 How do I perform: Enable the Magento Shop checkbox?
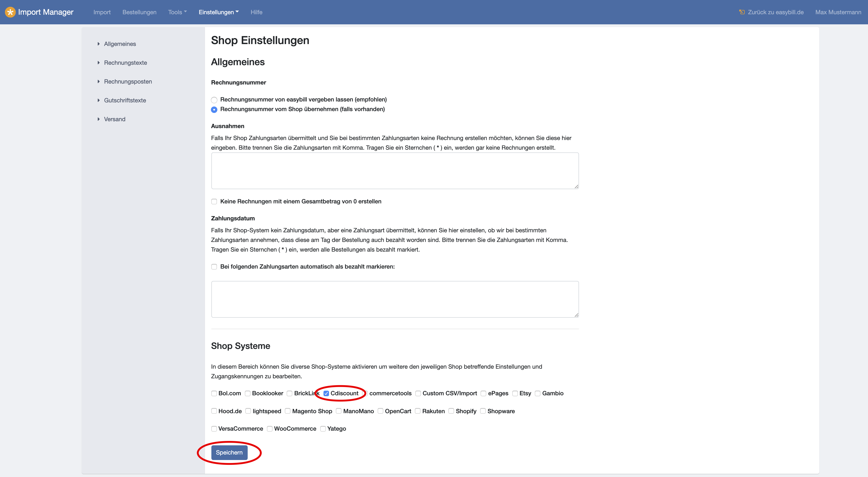tap(288, 411)
